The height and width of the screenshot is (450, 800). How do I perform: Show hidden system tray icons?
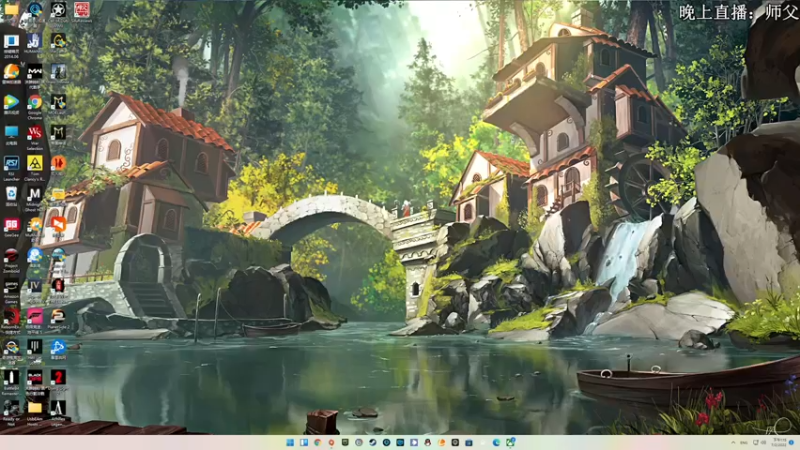click(734, 442)
